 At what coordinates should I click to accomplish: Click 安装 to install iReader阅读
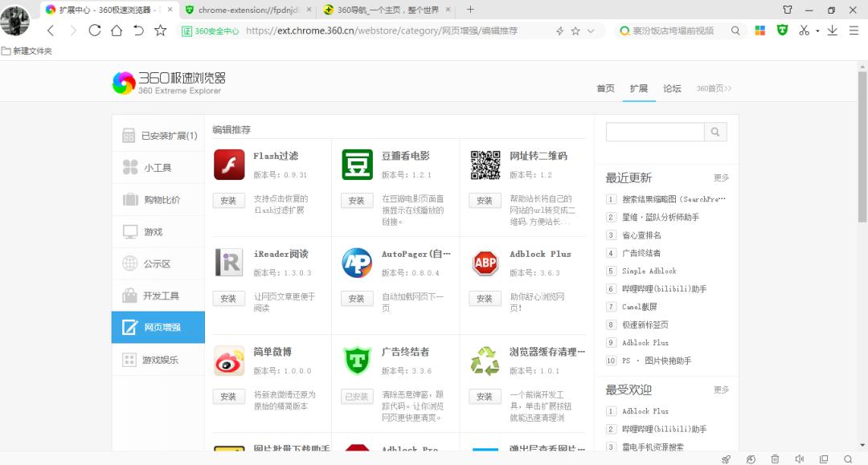(x=229, y=298)
